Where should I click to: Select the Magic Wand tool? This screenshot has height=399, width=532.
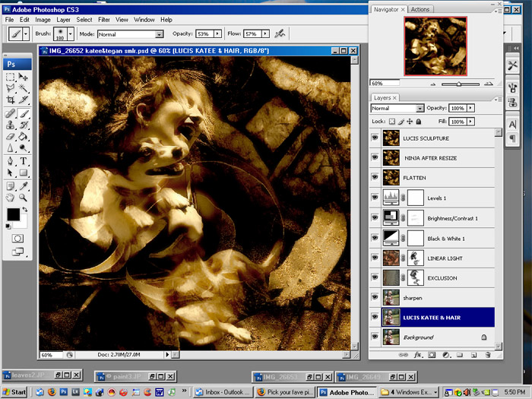23,88
